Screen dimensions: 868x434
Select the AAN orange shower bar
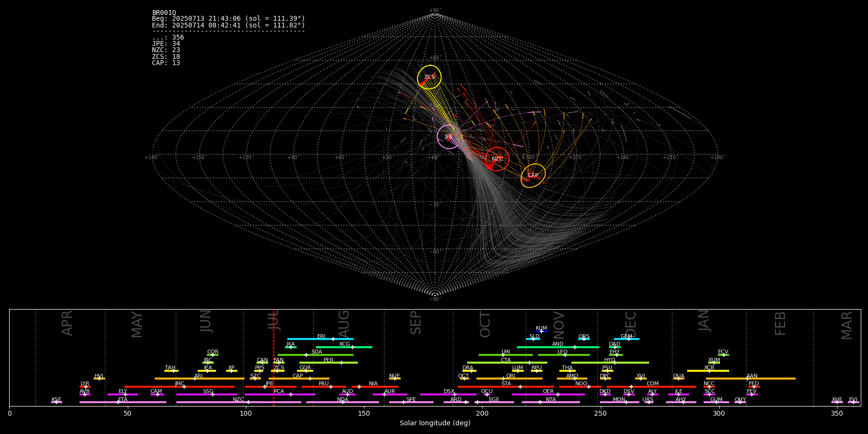click(x=751, y=379)
